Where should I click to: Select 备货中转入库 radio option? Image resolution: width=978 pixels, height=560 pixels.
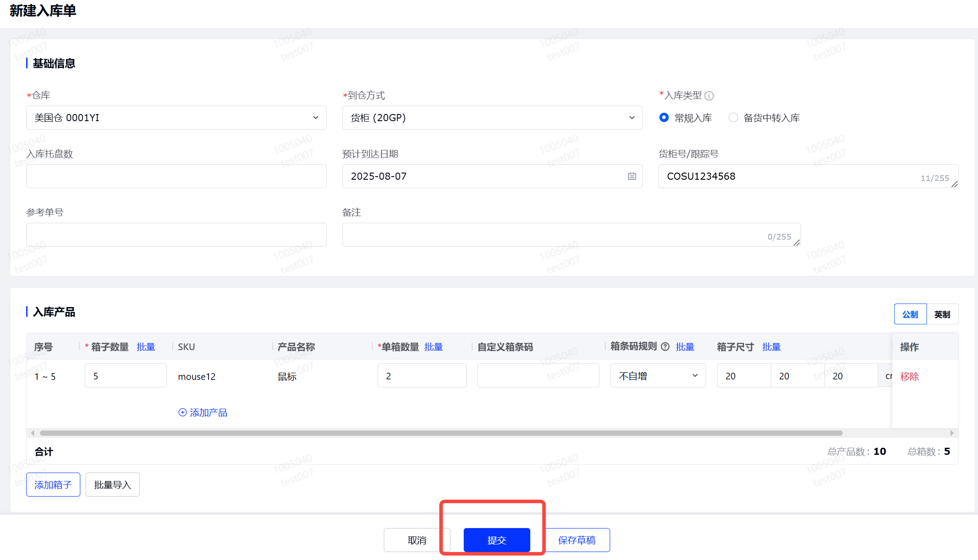tap(733, 118)
